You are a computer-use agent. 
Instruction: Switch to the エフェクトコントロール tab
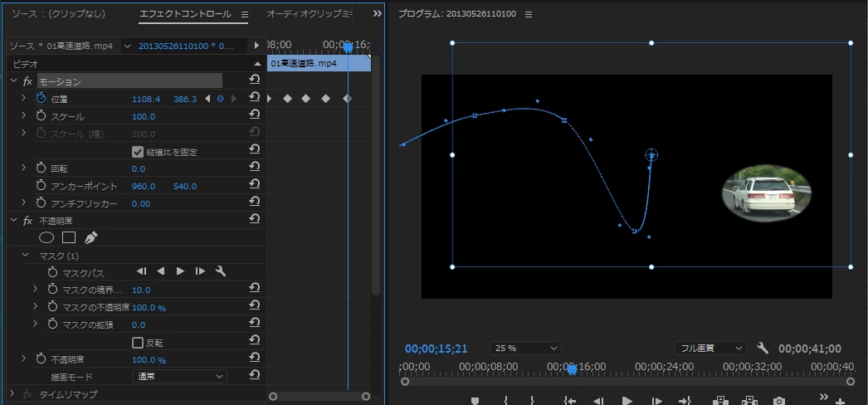pos(185,14)
